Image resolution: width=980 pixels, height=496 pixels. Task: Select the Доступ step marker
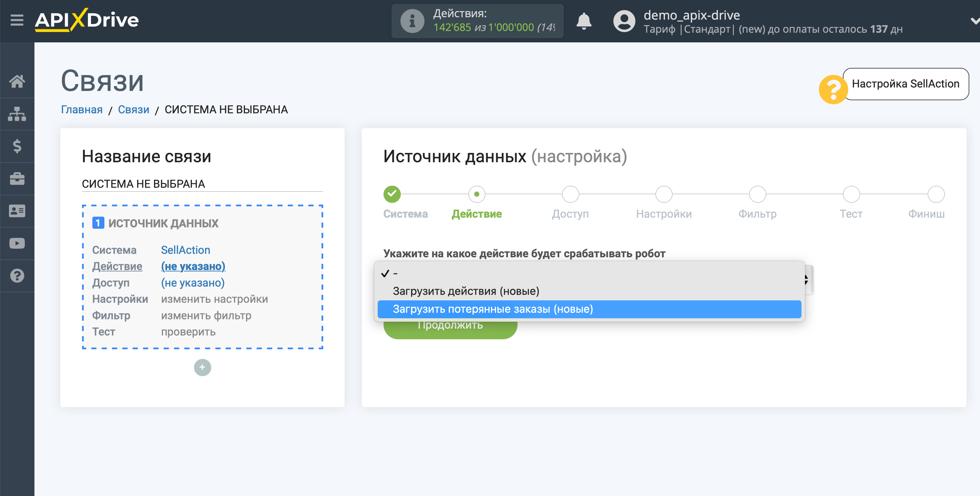click(570, 194)
